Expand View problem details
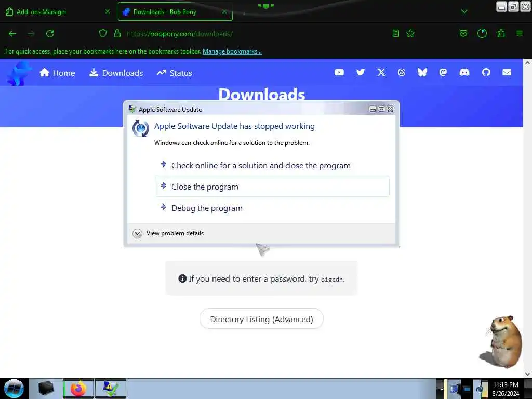The height and width of the screenshot is (399, 532). 168,233
